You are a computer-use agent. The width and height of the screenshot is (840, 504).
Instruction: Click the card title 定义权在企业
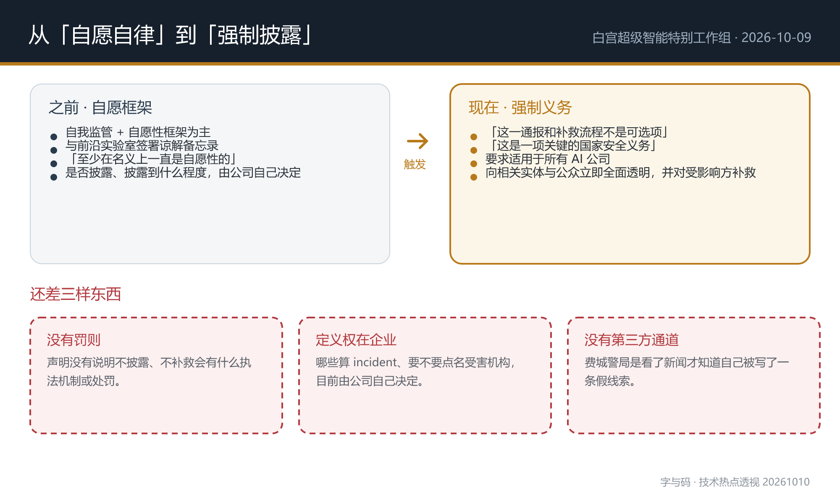356,340
